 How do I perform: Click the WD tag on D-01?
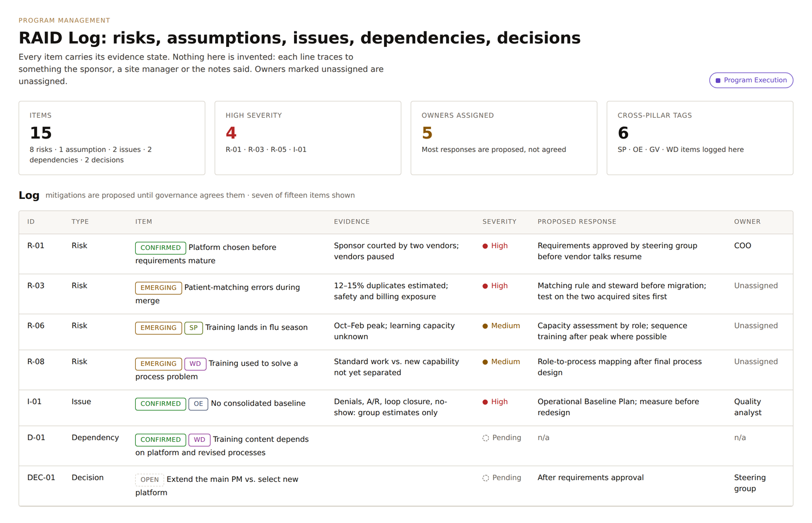tap(200, 440)
